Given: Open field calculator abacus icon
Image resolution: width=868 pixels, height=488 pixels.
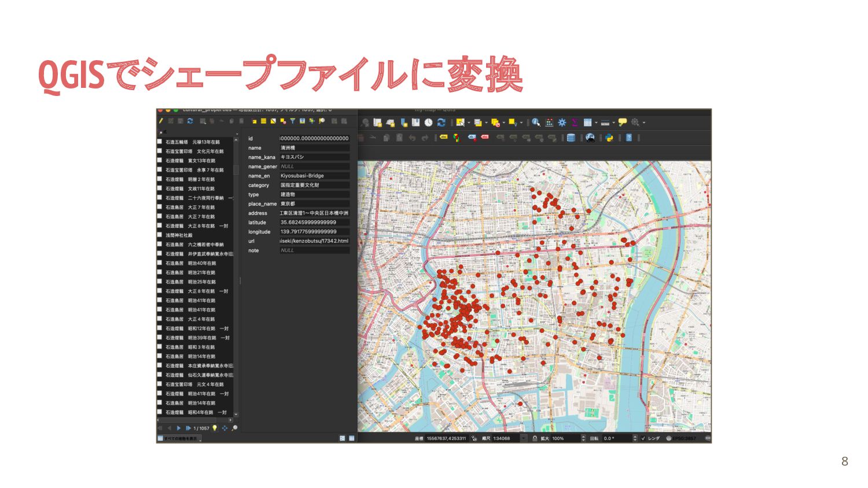Looking at the screenshot, I should (x=549, y=123).
